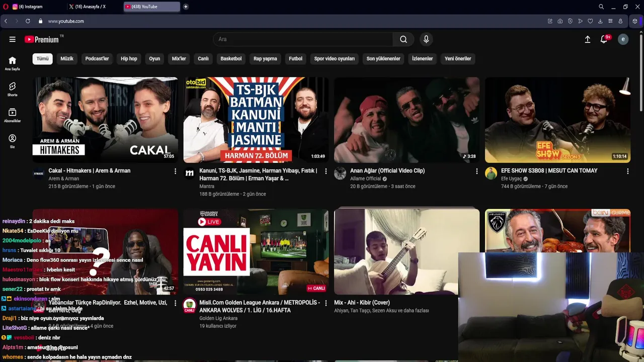
Task: Go back with browser back arrow
Action: (6, 21)
